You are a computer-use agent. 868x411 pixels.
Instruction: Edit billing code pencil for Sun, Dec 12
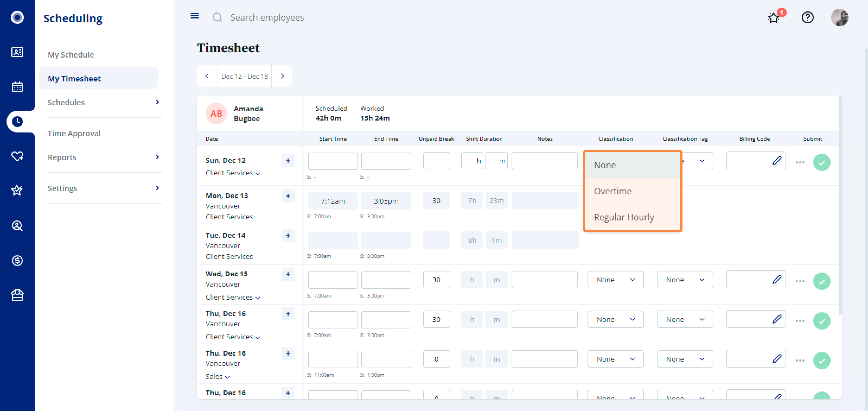point(777,161)
